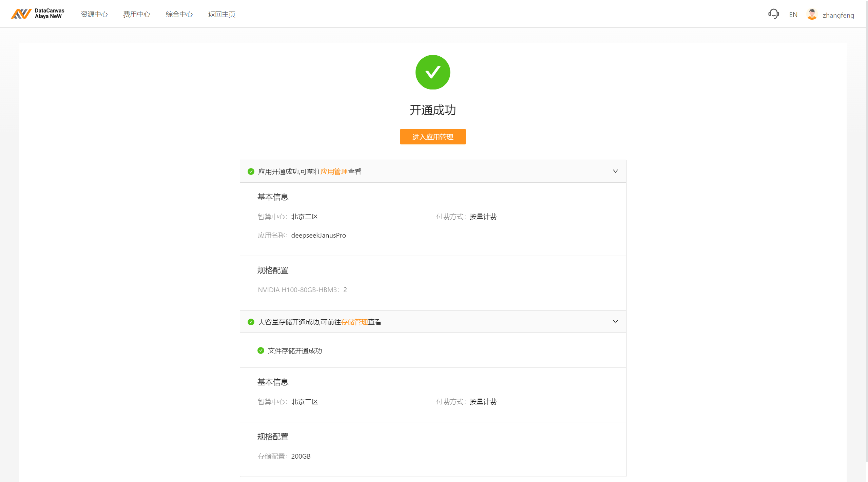The height and width of the screenshot is (482, 868).
Task: Go to 返回主页
Action: 221,14
